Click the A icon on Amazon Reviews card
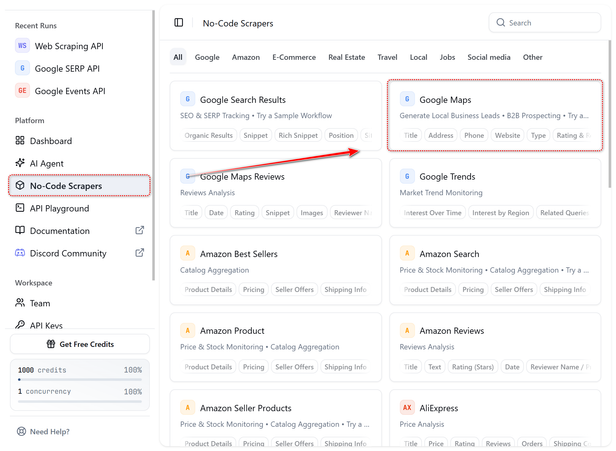616x451 pixels. coord(407,330)
